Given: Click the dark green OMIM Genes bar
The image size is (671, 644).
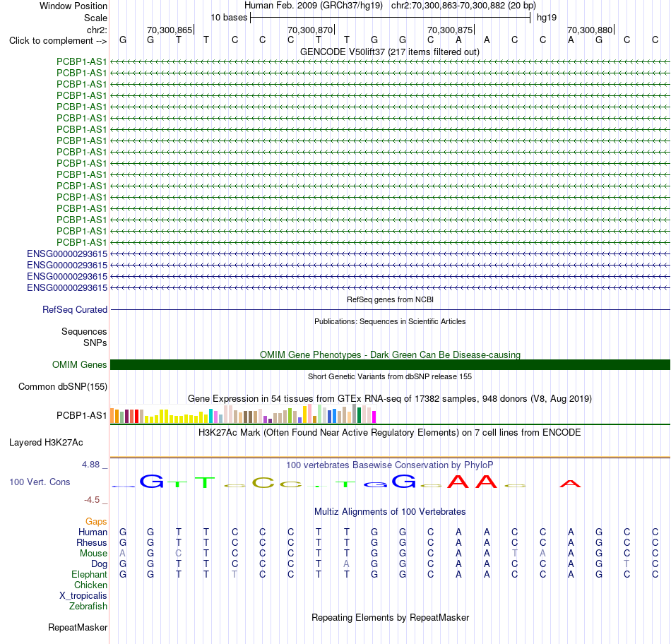Looking at the screenshot, I should click(x=391, y=364).
